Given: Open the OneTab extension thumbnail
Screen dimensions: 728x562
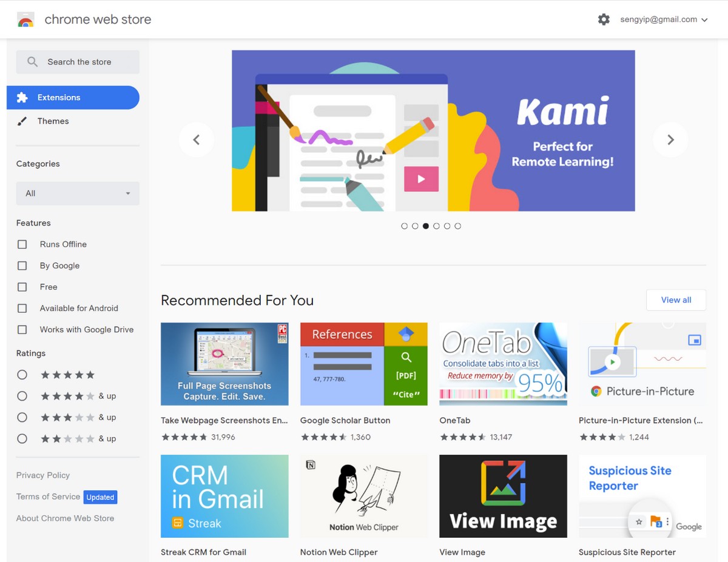Looking at the screenshot, I should (503, 364).
